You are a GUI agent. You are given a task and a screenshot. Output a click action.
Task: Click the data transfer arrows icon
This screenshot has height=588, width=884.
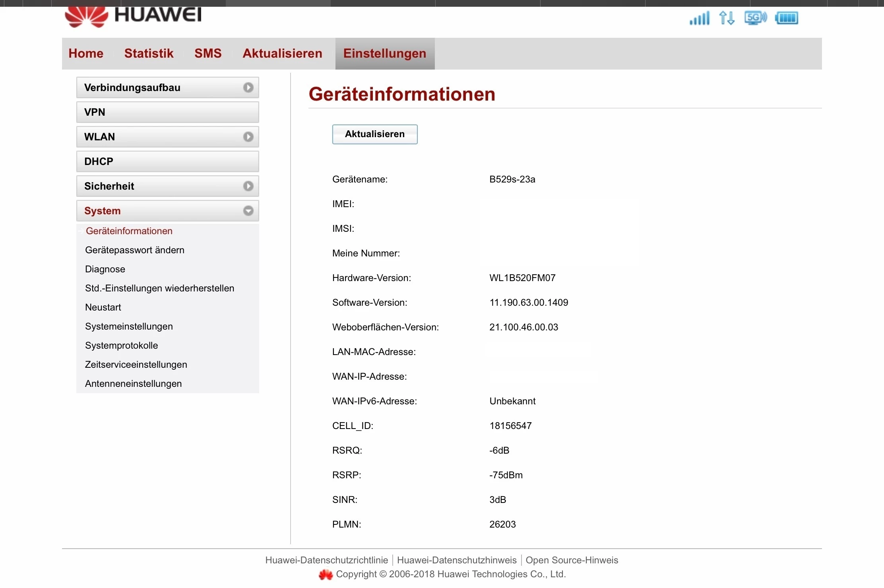(727, 18)
